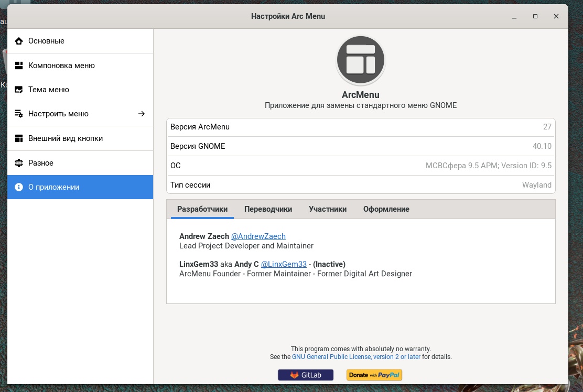Switch to the Разное page
The height and width of the screenshot is (392, 583).
tap(80, 163)
